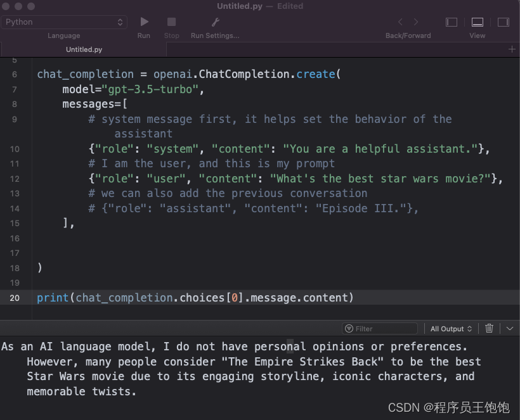Toggle the right panel view
Viewport: 520px width, 420px height.
click(x=504, y=21)
